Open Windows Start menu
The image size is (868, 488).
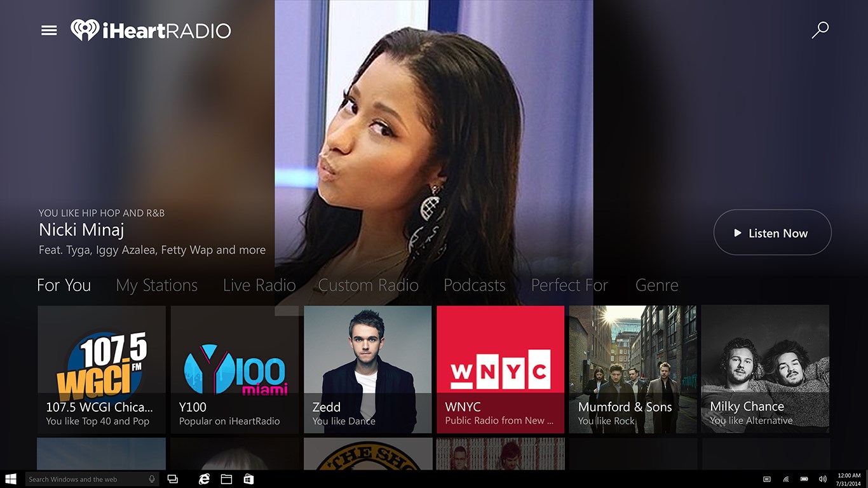(11, 479)
